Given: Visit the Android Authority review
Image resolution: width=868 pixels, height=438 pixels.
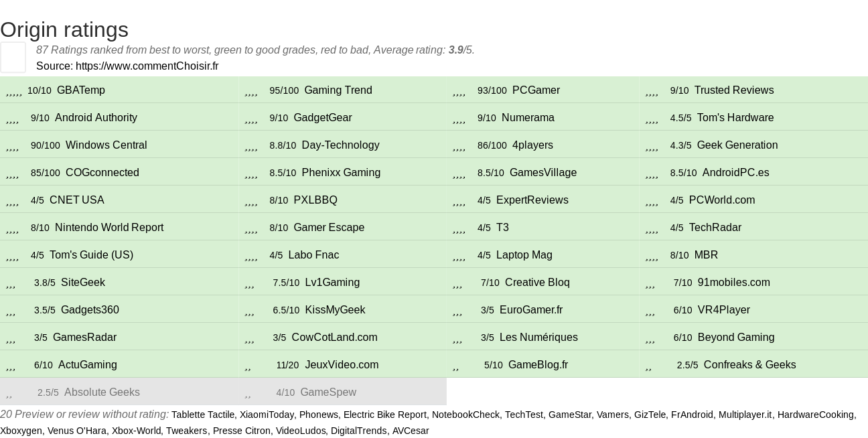Looking at the screenshot, I should [96, 118].
